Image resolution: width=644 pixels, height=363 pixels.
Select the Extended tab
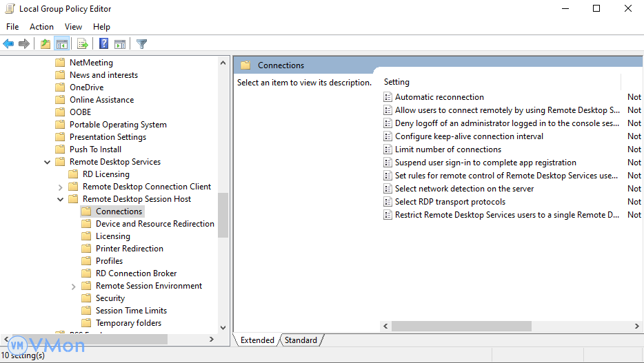pos(257,340)
